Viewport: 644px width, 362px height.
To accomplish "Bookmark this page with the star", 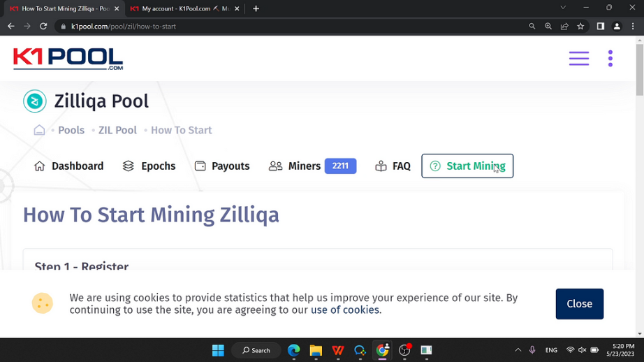I will click(x=580, y=27).
